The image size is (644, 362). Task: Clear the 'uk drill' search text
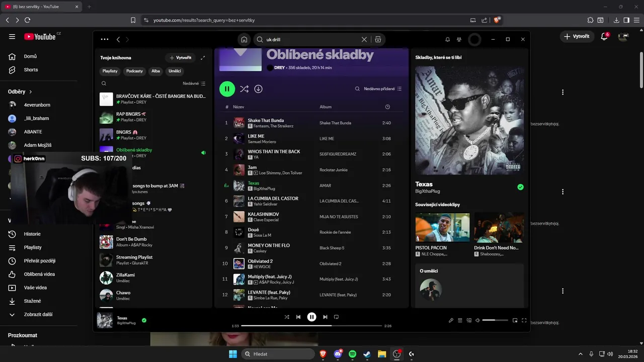(364, 39)
